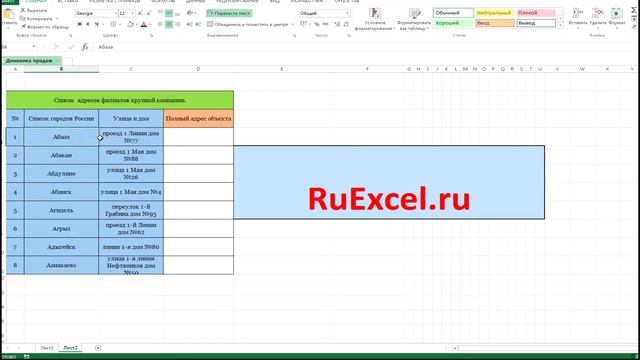Switch to sheet tab Лист2

(70, 348)
